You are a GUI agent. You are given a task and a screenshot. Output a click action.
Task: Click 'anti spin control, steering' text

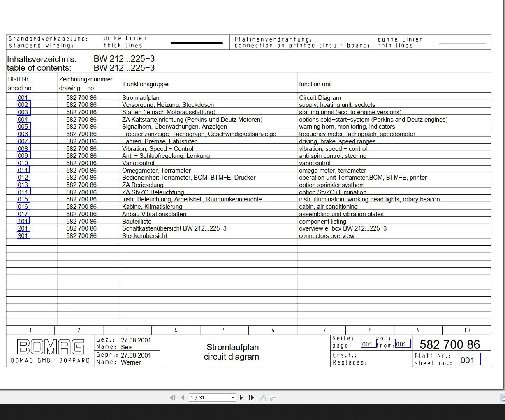click(333, 155)
